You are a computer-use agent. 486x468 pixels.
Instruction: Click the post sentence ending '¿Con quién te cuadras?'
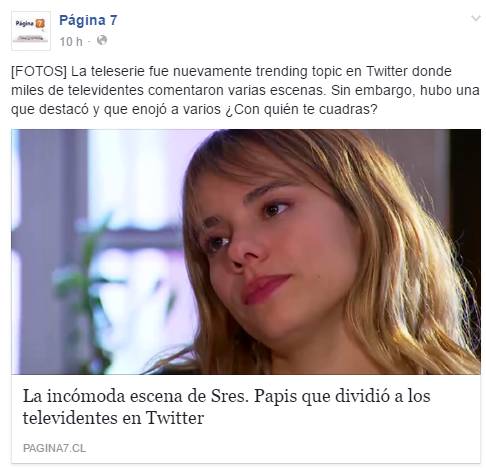(302, 109)
